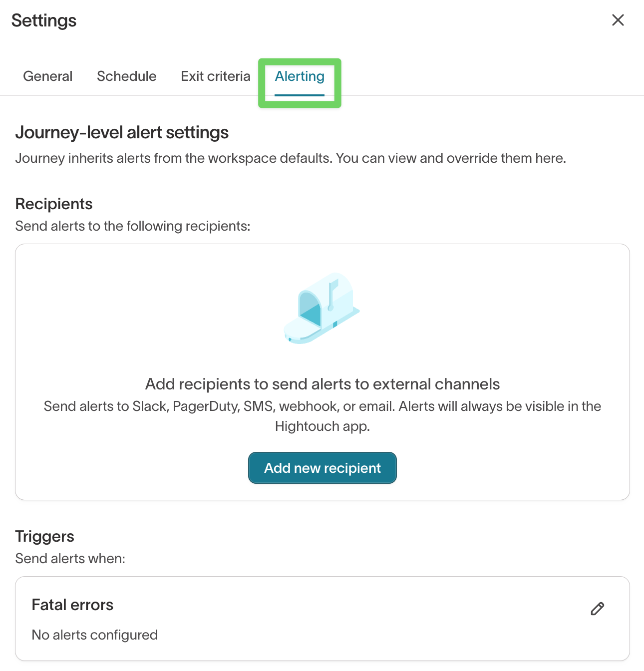Click the mailbox illustration in Recipients panel
The image size is (644, 671).
pyautogui.click(x=322, y=308)
